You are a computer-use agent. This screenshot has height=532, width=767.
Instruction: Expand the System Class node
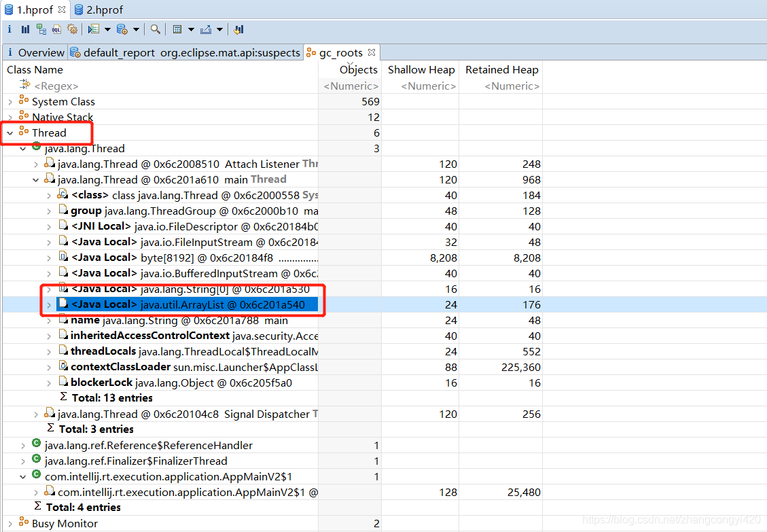(x=10, y=102)
